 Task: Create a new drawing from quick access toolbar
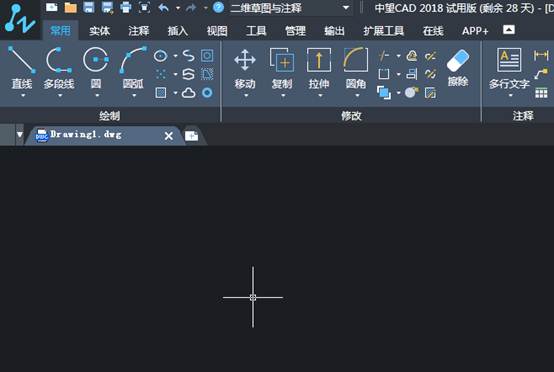coord(52,7)
